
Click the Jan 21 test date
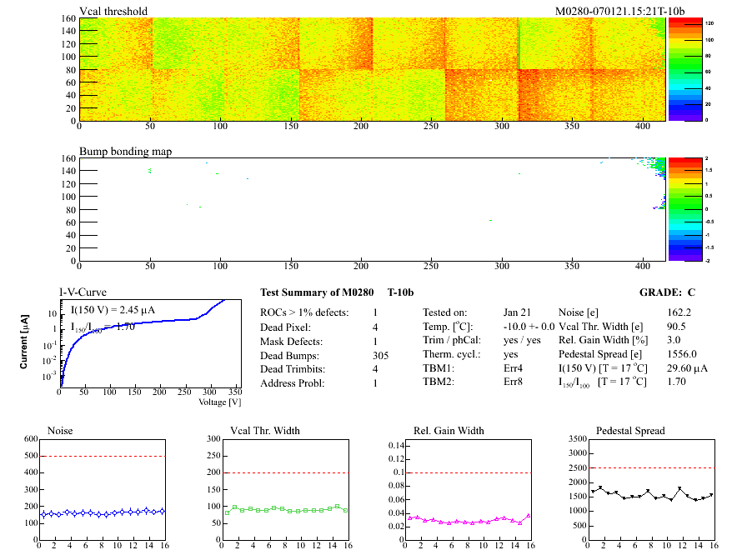click(x=517, y=312)
